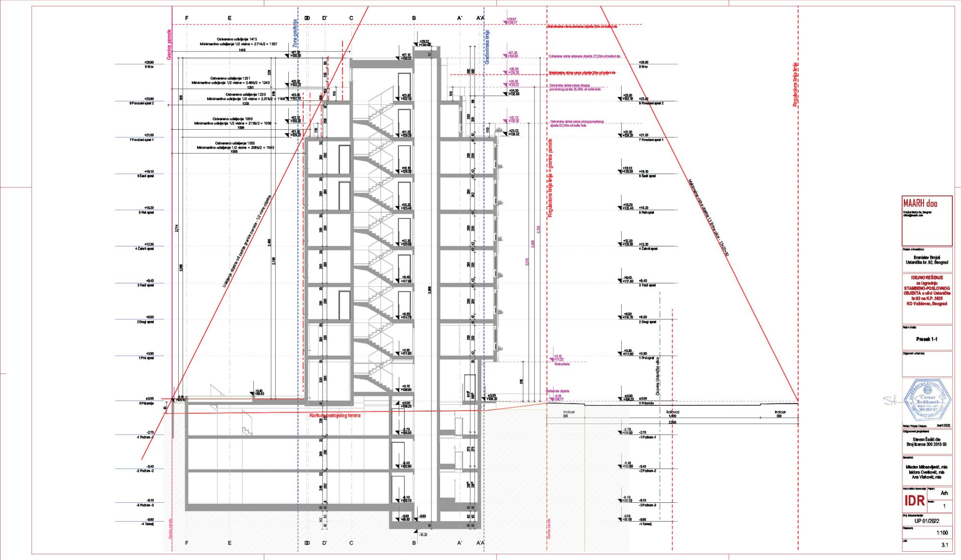Click sheet number 3.1

click(944, 545)
